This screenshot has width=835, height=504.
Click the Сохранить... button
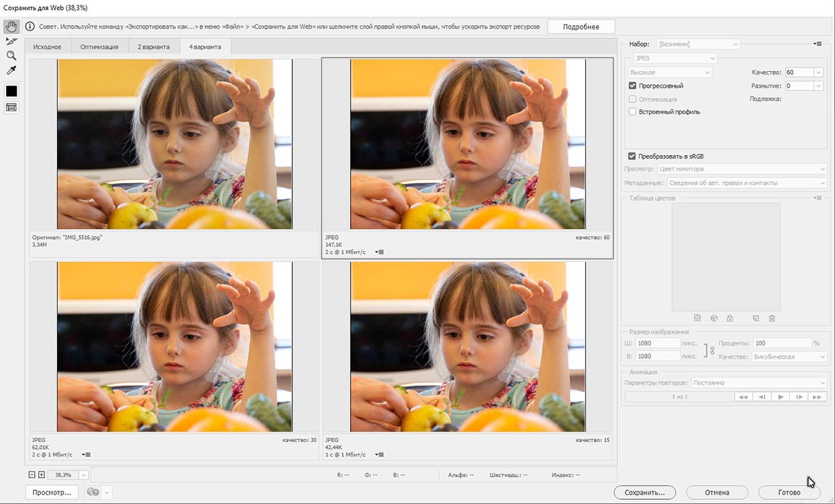pos(645,492)
